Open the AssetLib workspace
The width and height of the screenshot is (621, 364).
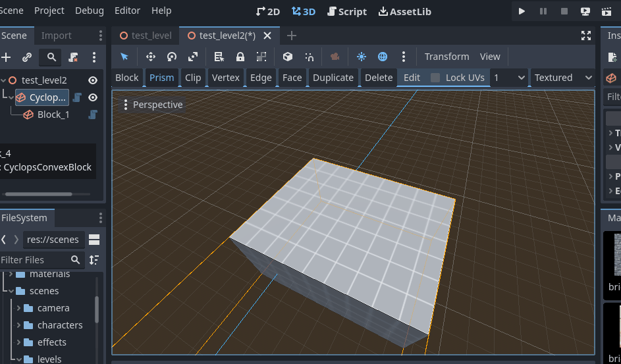coord(405,11)
